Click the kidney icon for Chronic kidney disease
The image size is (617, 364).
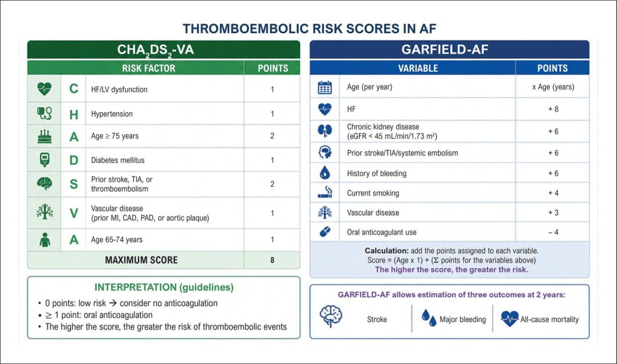[x=325, y=131]
